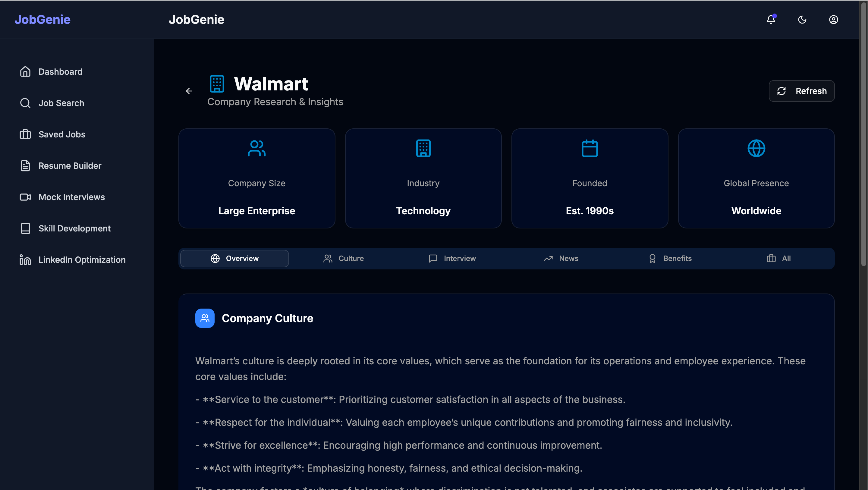Show All company insights sections
Screen dimensions: 868x490
point(779,258)
